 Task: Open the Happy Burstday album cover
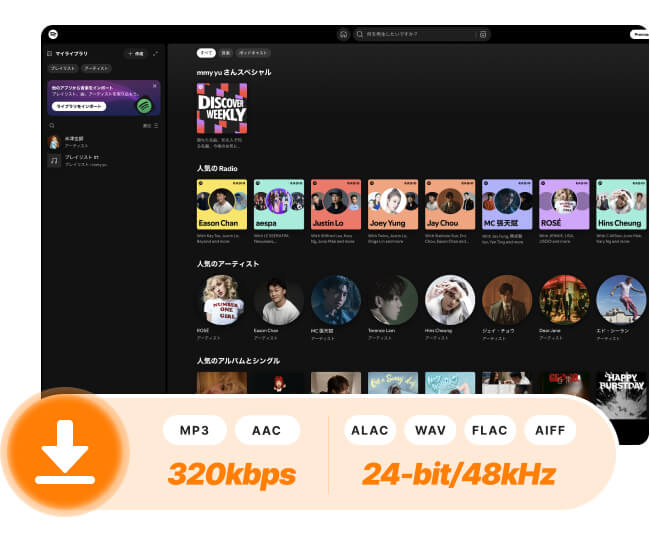pyautogui.click(x=621, y=395)
